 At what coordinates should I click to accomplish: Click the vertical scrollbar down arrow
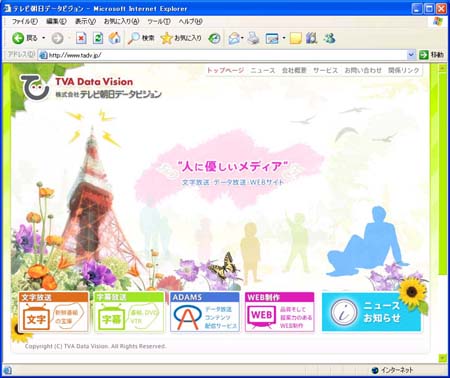(442, 358)
